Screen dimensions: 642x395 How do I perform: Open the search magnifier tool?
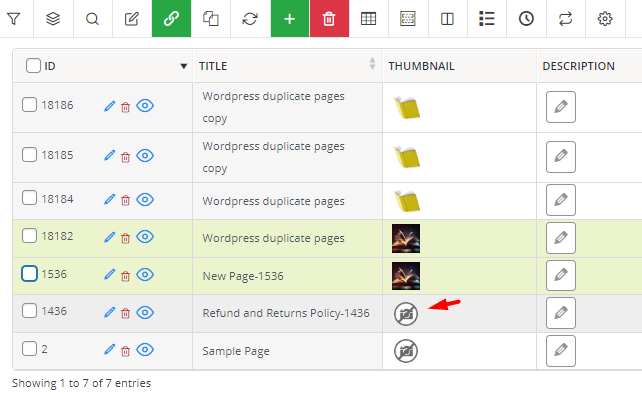(93, 19)
